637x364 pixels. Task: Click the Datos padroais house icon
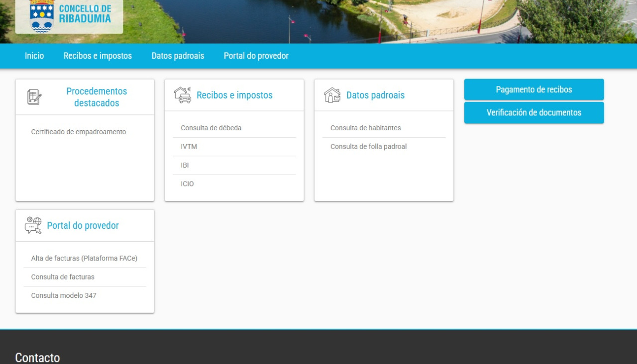332,95
